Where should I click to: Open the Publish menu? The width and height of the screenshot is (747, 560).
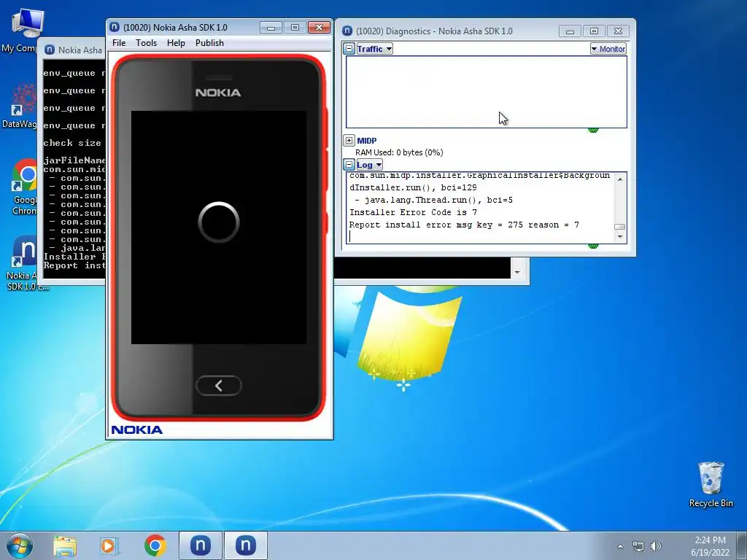coord(209,43)
